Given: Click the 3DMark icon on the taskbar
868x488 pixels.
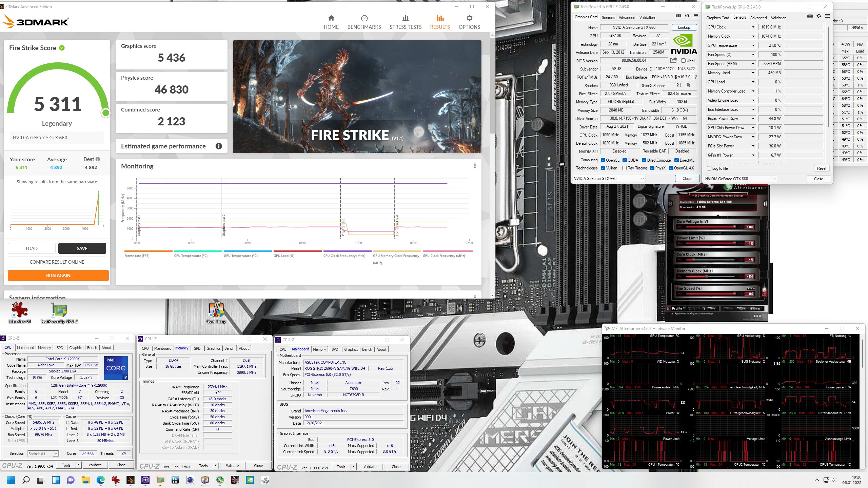Looking at the screenshot, I should [x=131, y=480].
